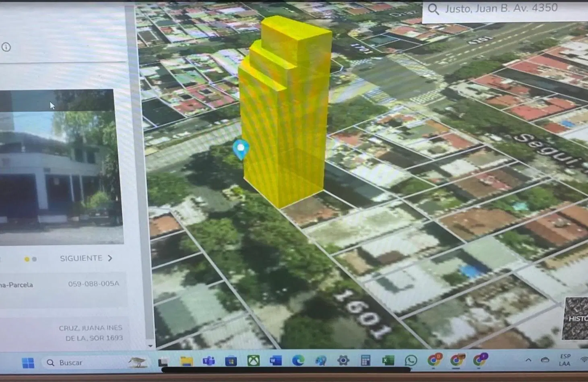
Task: Click the search magnifier icon by address
Action: coord(433,9)
